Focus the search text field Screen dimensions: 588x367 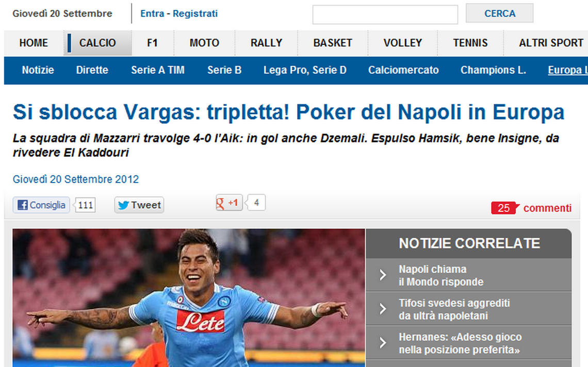[385, 14]
